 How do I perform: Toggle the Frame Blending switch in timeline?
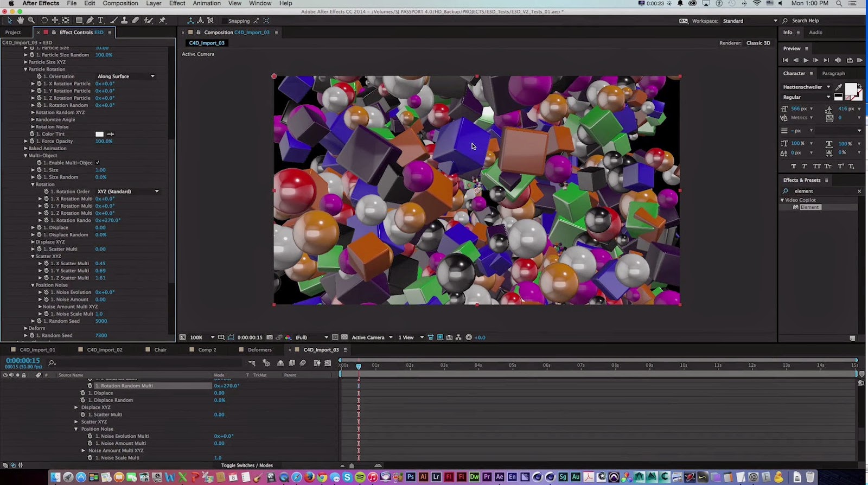tap(292, 363)
